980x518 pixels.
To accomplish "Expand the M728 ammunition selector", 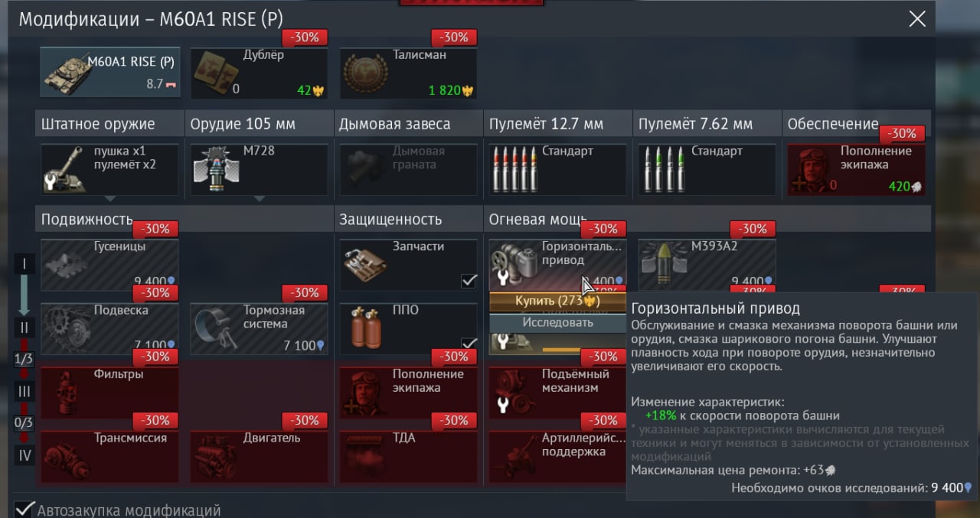I will tap(259, 169).
